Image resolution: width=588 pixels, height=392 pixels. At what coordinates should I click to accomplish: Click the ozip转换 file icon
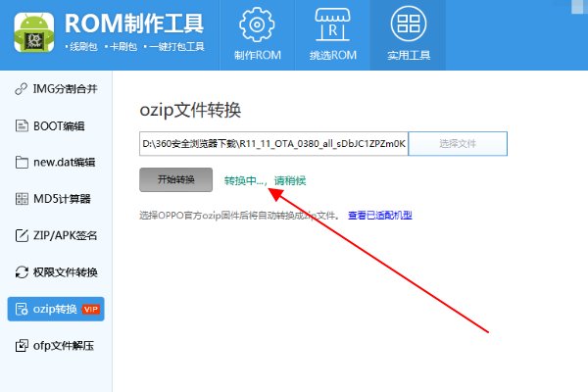[22, 309]
